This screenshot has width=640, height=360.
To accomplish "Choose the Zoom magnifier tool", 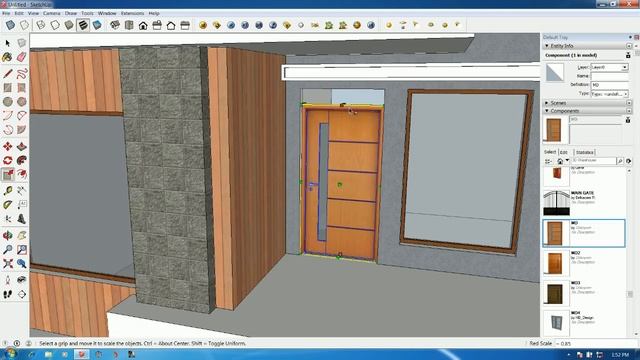I will click(x=7, y=249).
